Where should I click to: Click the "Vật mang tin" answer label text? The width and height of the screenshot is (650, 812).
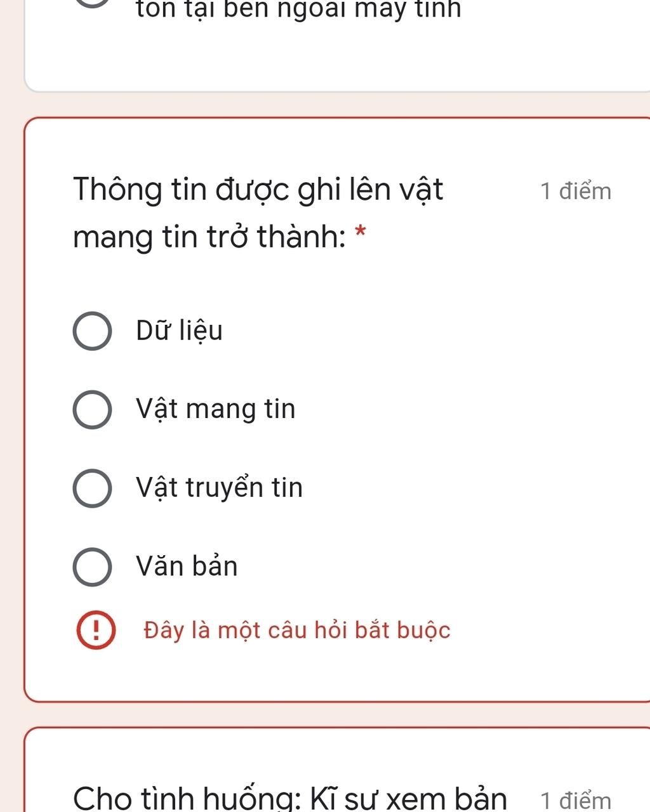216,409
